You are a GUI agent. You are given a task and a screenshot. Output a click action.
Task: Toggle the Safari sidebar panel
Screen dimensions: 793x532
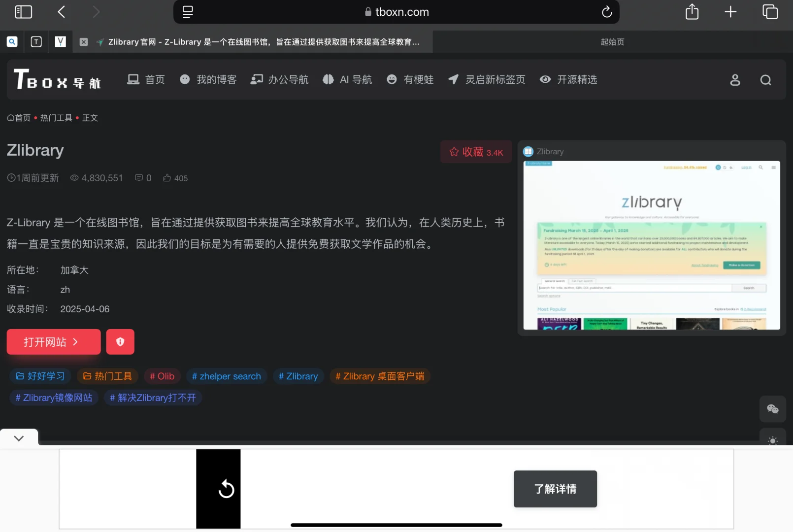[x=24, y=12]
